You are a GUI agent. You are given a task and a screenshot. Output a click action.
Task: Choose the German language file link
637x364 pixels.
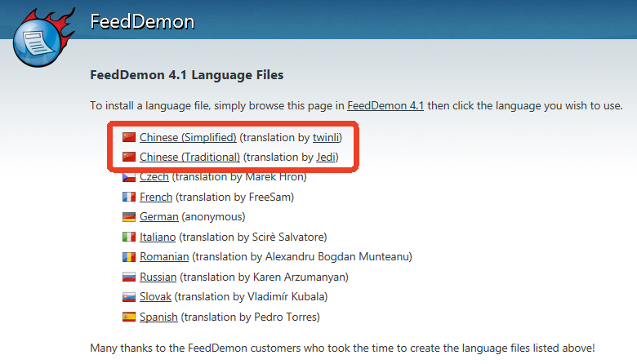(158, 217)
